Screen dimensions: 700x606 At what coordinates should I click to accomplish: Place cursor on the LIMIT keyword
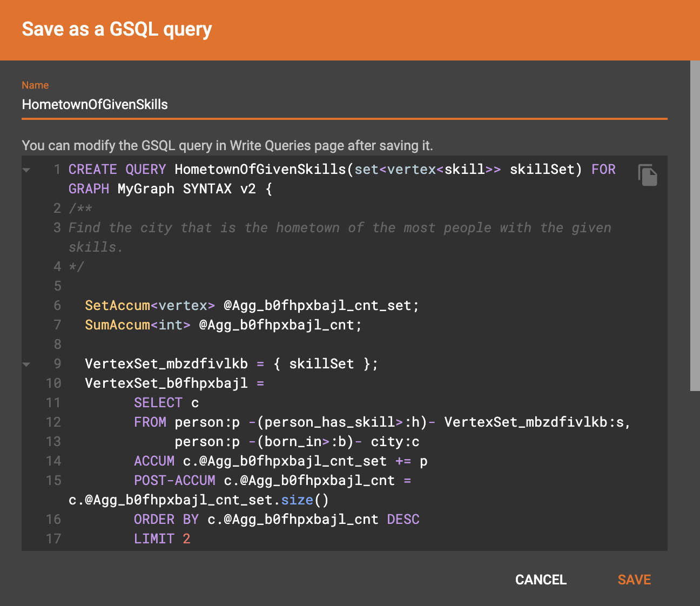coord(154,539)
